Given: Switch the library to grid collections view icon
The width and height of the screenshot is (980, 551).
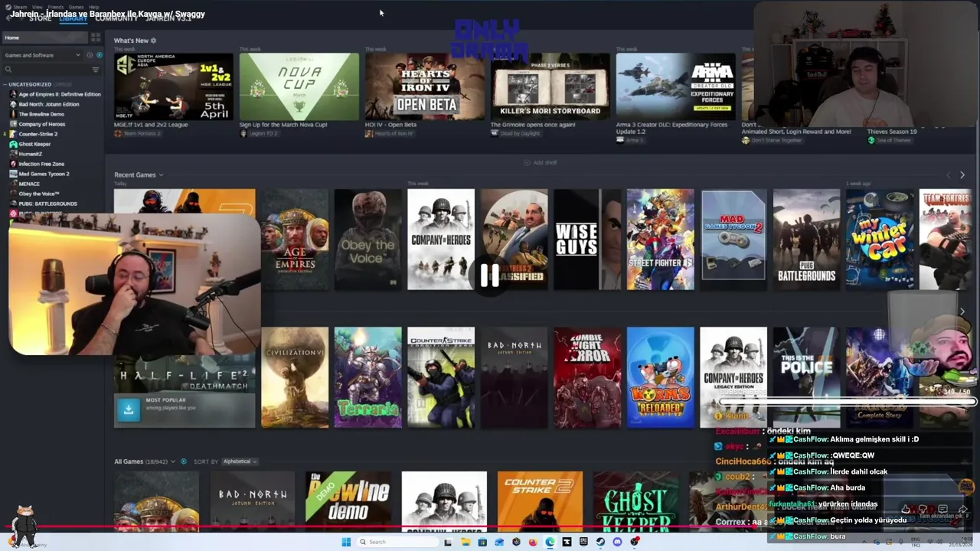Looking at the screenshot, I should click(96, 37).
